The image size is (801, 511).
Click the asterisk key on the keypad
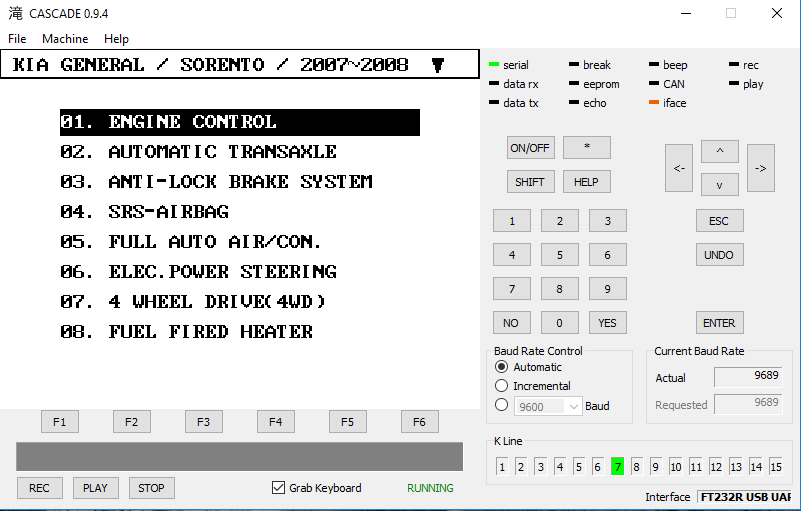tap(586, 147)
